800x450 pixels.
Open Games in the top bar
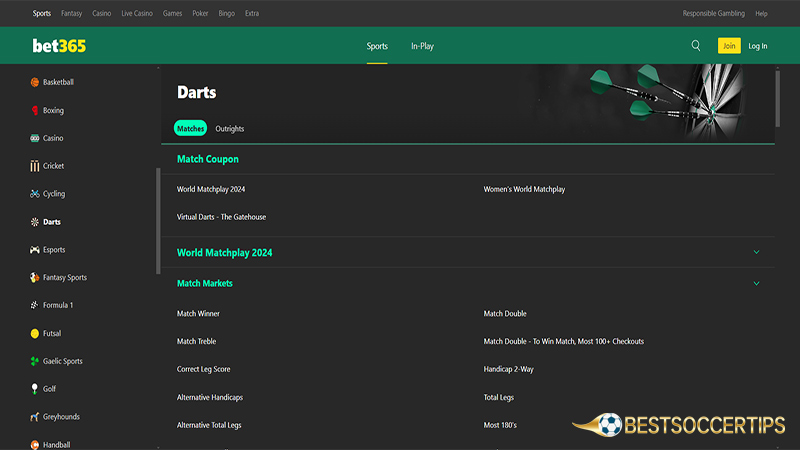tap(172, 13)
